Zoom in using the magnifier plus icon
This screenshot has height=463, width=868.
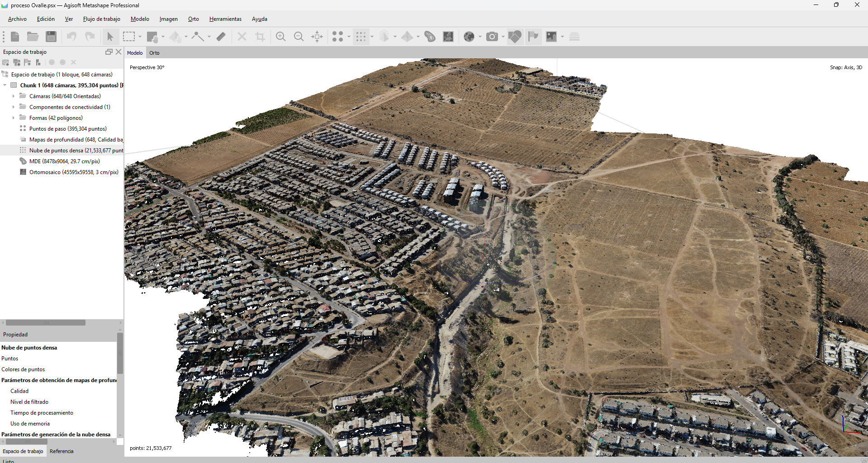[x=280, y=37]
